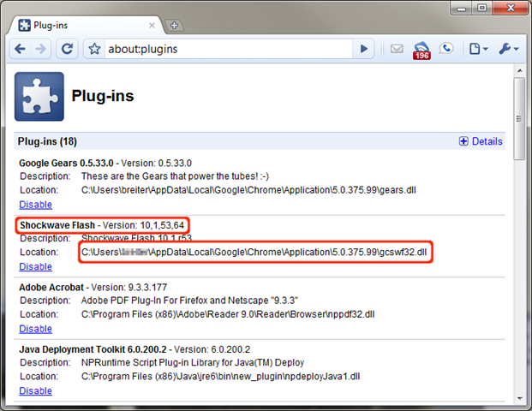Select the Plug-ins browser tab
This screenshot has width=532, height=411.
[86, 25]
